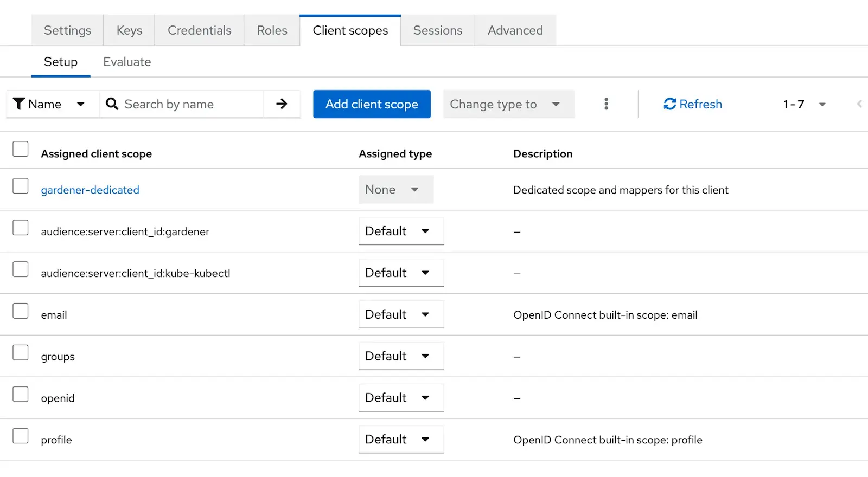Switch to the Evaluate sub-tab

pyautogui.click(x=127, y=62)
